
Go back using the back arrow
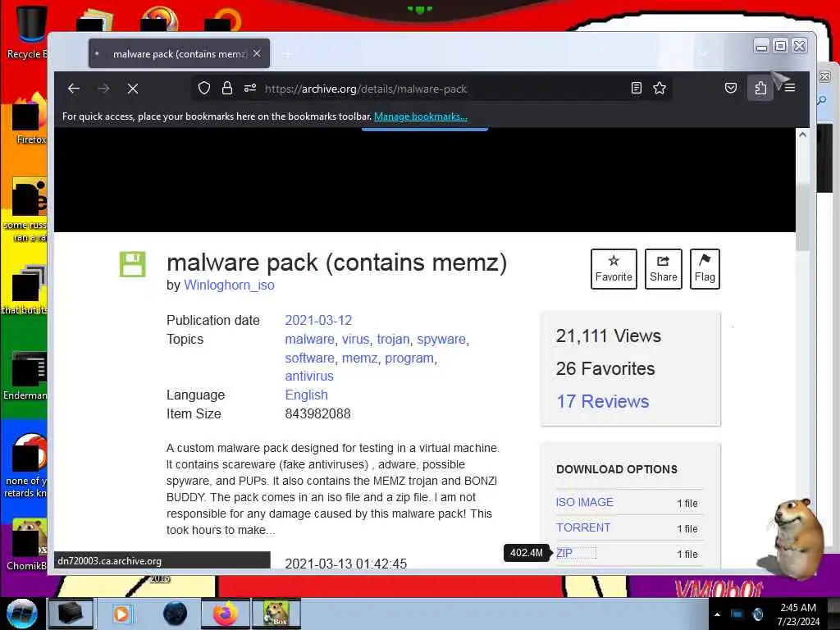coord(74,89)
